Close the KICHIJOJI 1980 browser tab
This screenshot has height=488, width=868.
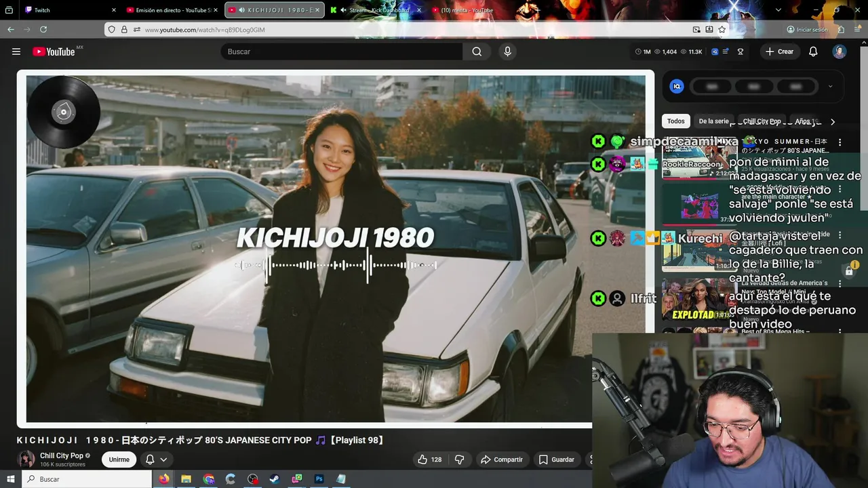319,10
